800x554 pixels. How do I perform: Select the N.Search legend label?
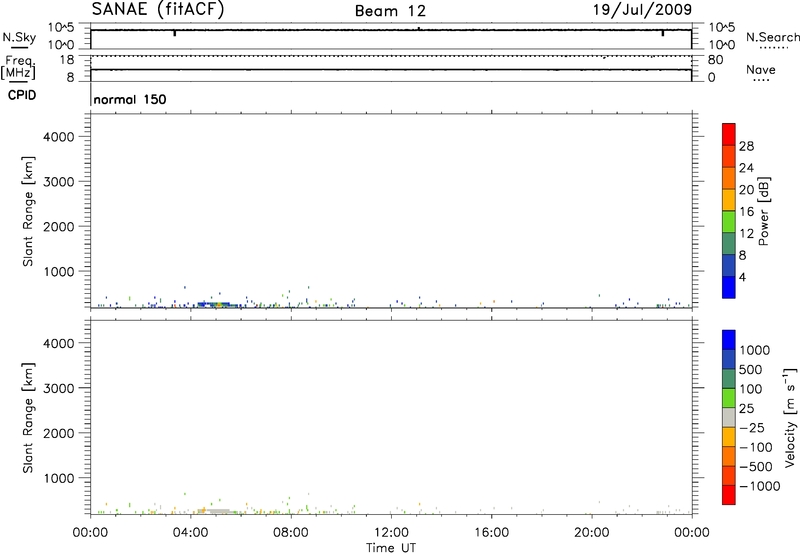click(772, 37)
